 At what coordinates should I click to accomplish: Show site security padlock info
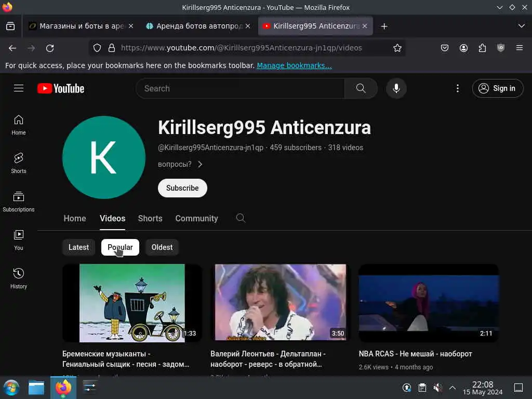112,48
